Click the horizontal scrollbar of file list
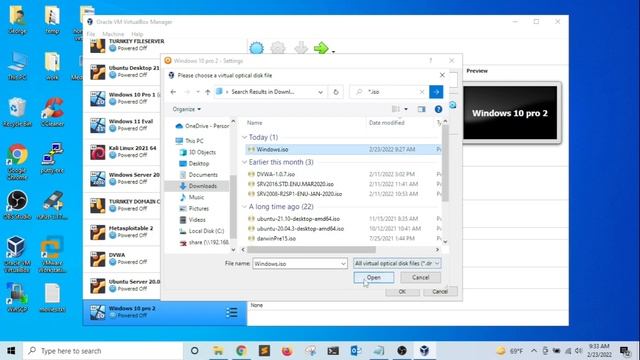640x360 pixels. 311,249
